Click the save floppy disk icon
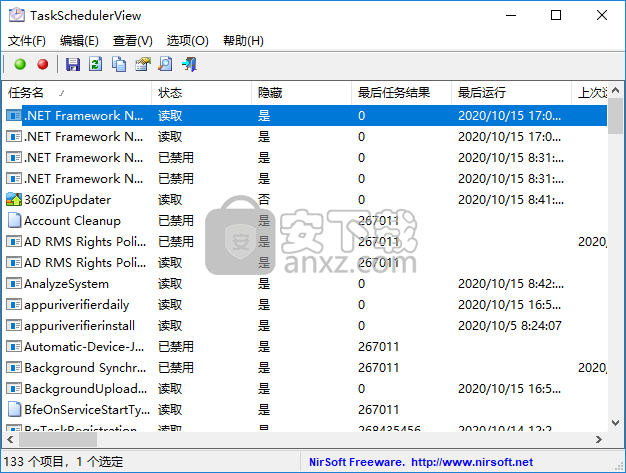 [73, 64]
